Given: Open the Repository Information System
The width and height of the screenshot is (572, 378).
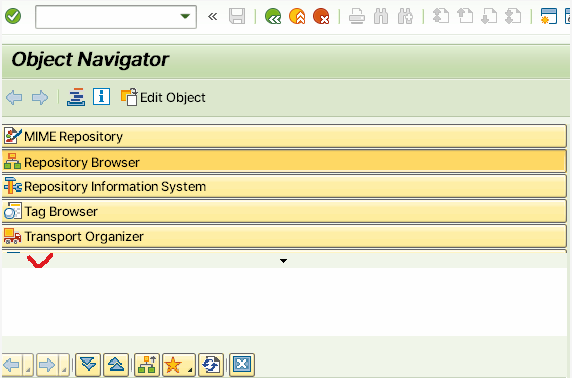Looking at the screenshot, I should point(285,186).
